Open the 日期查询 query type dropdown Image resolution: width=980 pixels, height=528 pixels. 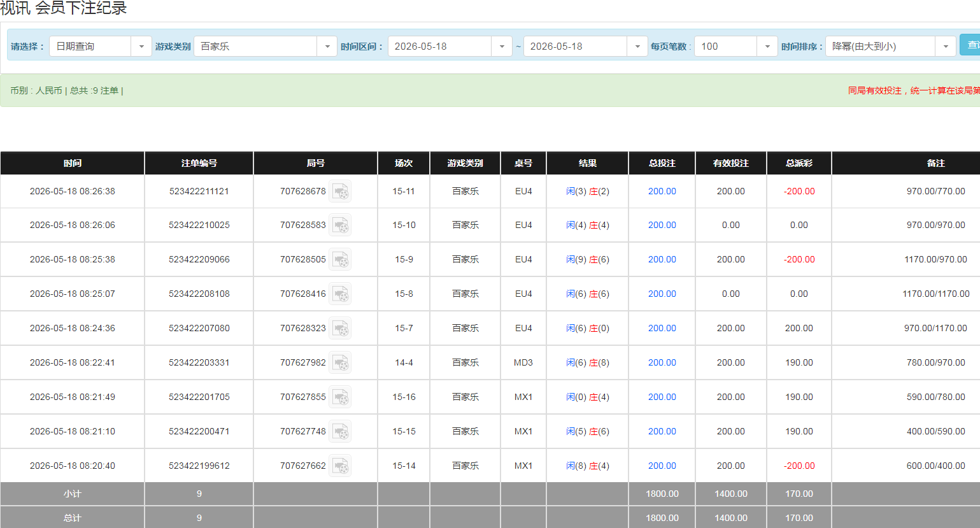[x=101, y=46]
